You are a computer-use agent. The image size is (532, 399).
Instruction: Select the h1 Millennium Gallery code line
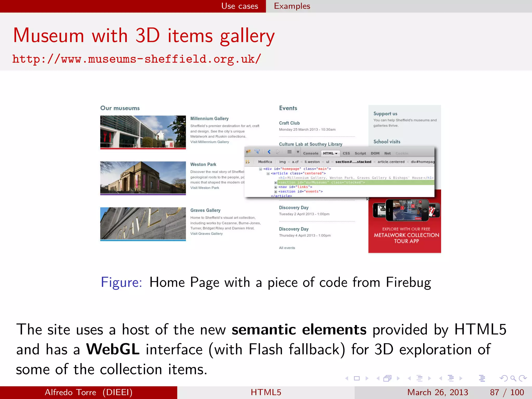tap(356, 178)
